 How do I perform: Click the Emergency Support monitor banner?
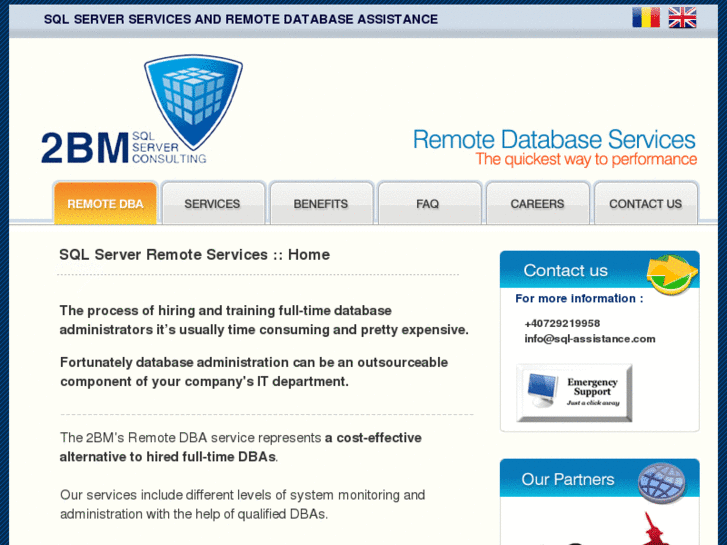click(x=574, y=393)
